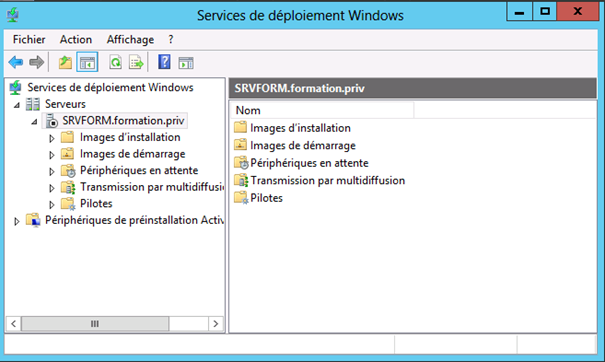Screen dimensions: 605x362
Task: Select Images de démarrage label in tree
Action: 132,154
